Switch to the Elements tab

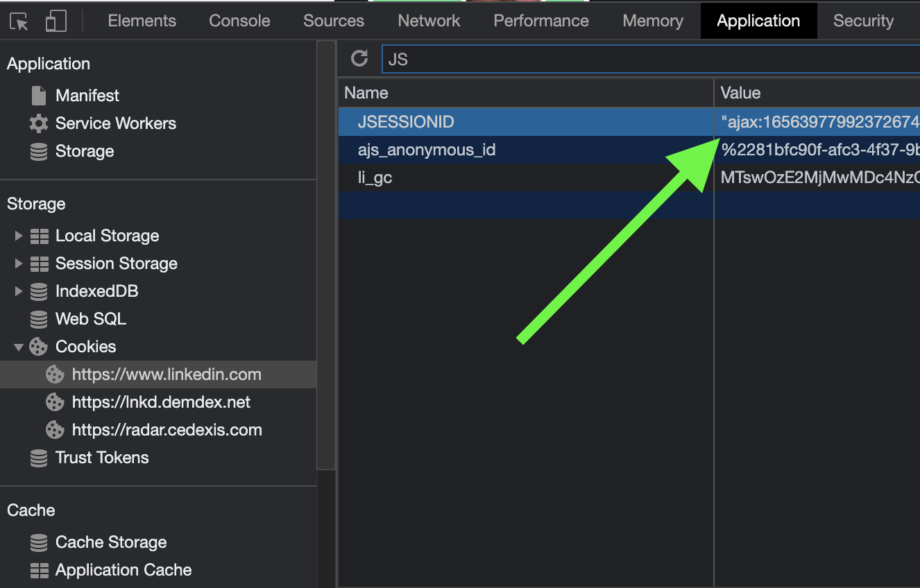[x=142, y=21]
